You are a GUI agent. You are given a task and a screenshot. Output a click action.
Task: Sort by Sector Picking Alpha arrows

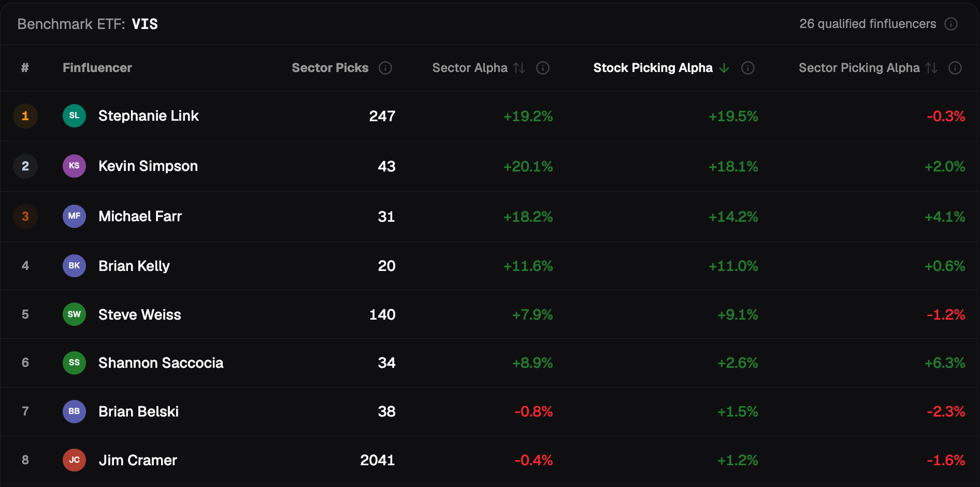click(x=931, y=68)
